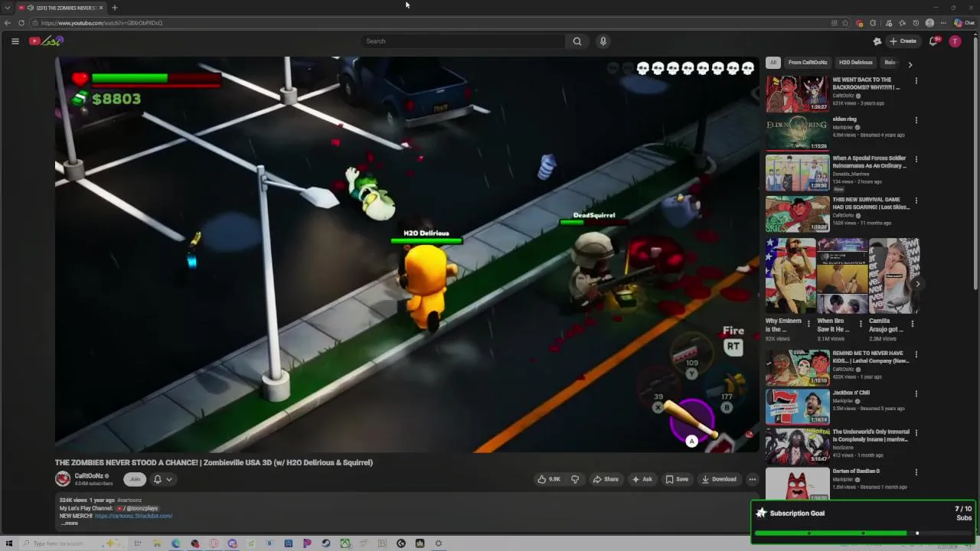This screenshot has height=551, width=980.
Task: Click the Ask button below the video
Action: click(x=642, y=479)
